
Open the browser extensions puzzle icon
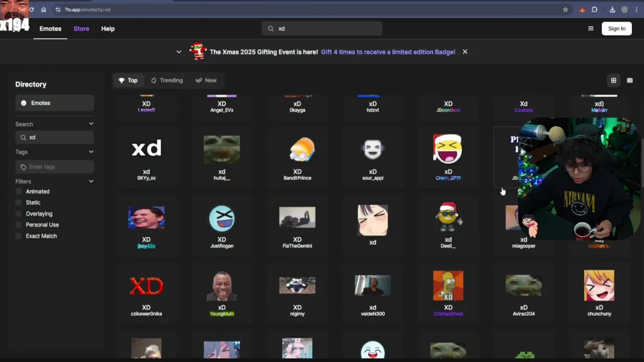(595, 10)
